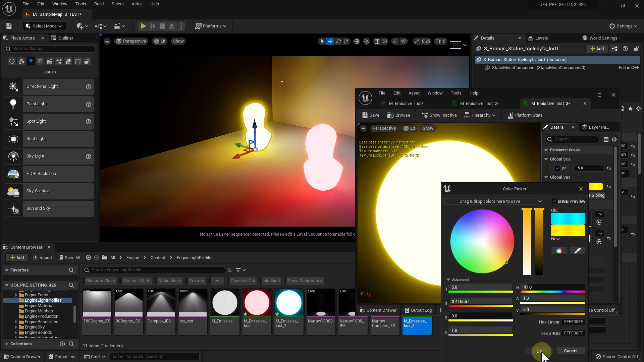
Task: Select the M_Emissive_Inst_2 asset thumbnail
Action: (x=288, y=303)
